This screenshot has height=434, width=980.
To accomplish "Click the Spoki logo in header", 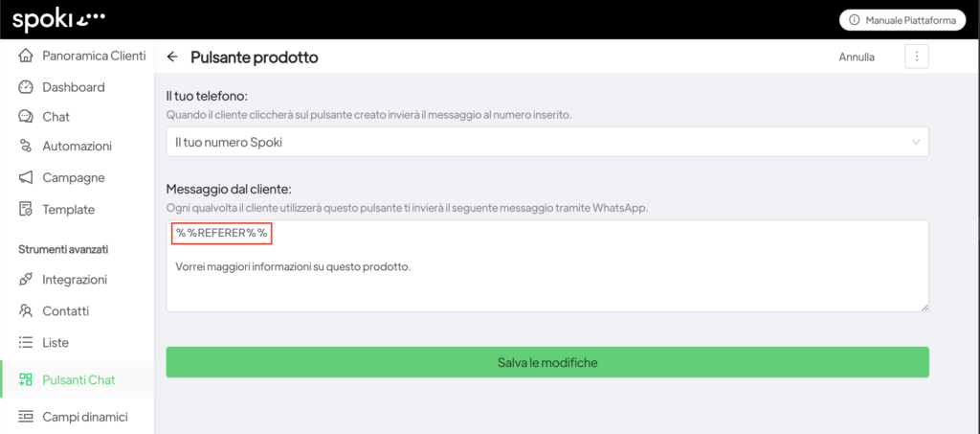I will (x=58, y=19).
